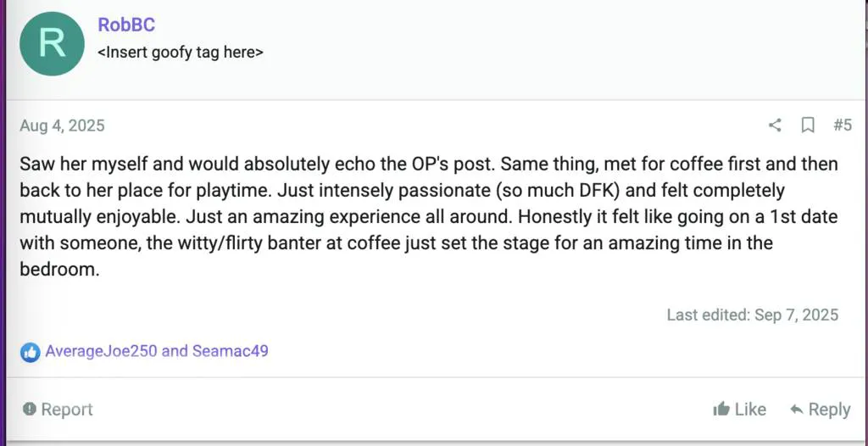
Task: Click the 'Last edited: Sep 7, 2025' note
Action: (x=752, y=315)
